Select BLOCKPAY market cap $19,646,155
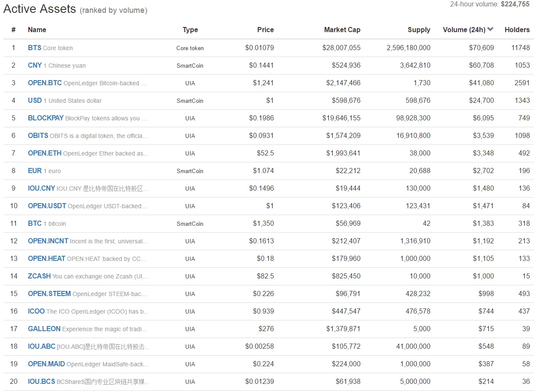 pyautogui.click(x=341, y=118)
